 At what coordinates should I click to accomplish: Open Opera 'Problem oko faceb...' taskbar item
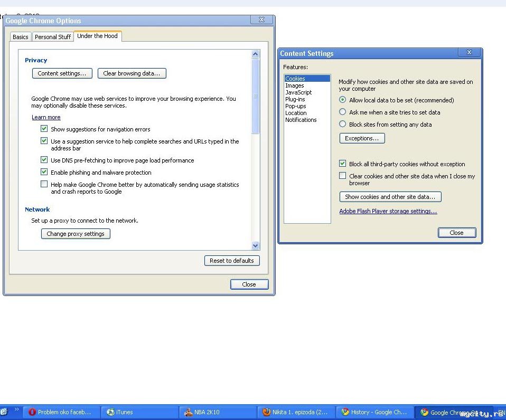[61, 412]
